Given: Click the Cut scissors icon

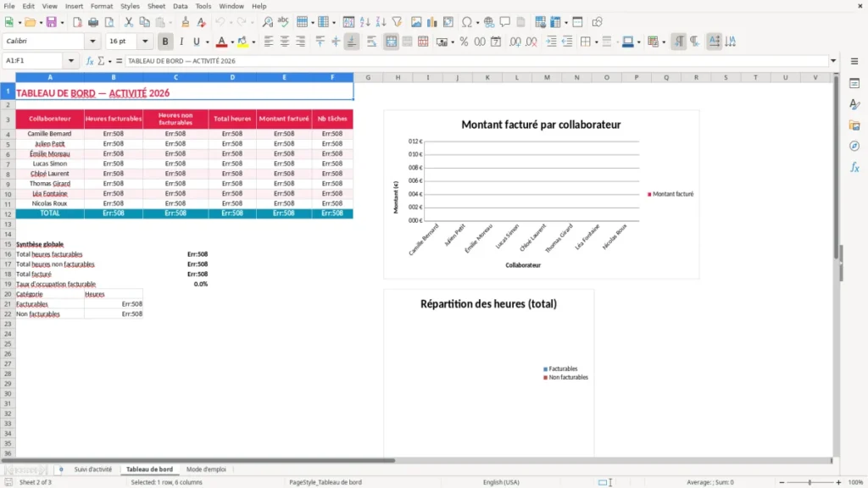Looking at the screenshot, I should pos(129,22).
